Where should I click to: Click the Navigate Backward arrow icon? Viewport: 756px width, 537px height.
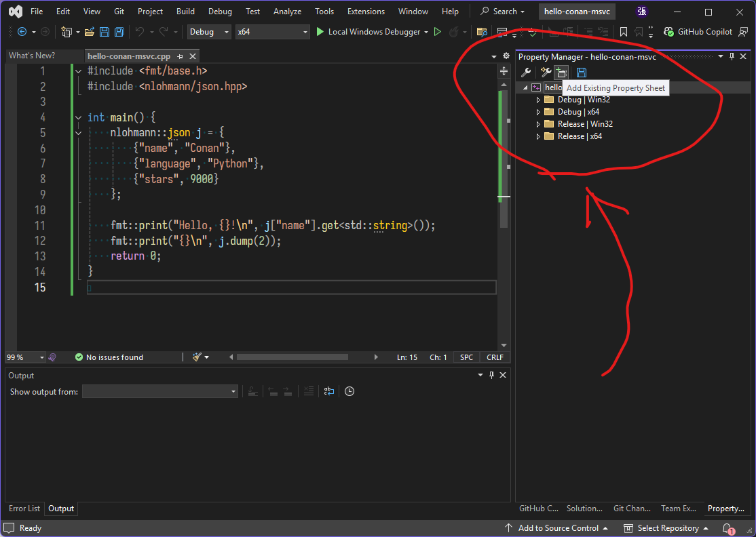coord(22,32)
